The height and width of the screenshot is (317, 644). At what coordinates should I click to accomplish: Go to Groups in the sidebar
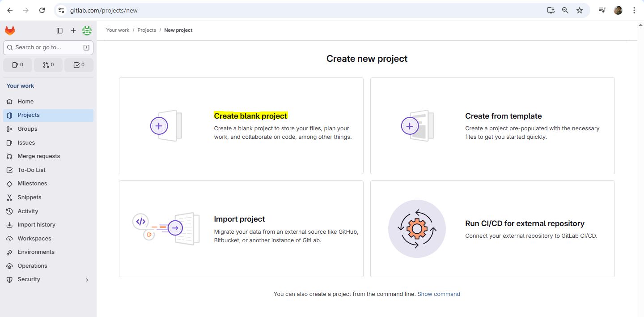[x=27, y=129]
